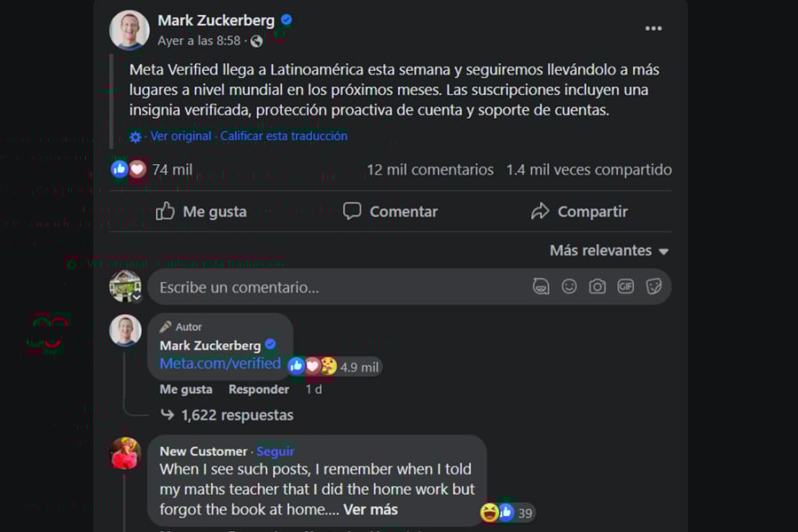798x532 pixels.
Task: Open the GIF picker in comment box
Action: coord(626,286)
